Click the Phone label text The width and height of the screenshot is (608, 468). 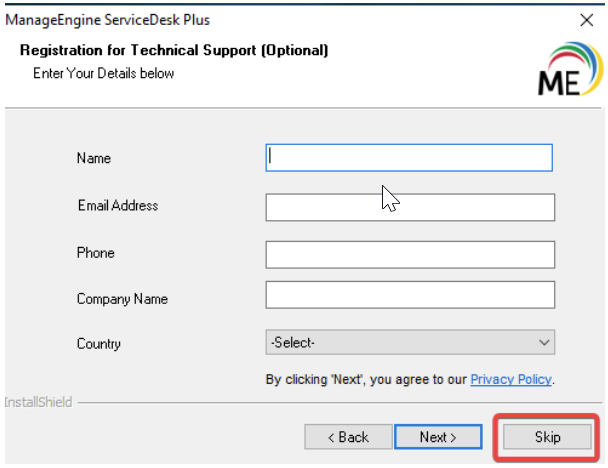point(96,253)
